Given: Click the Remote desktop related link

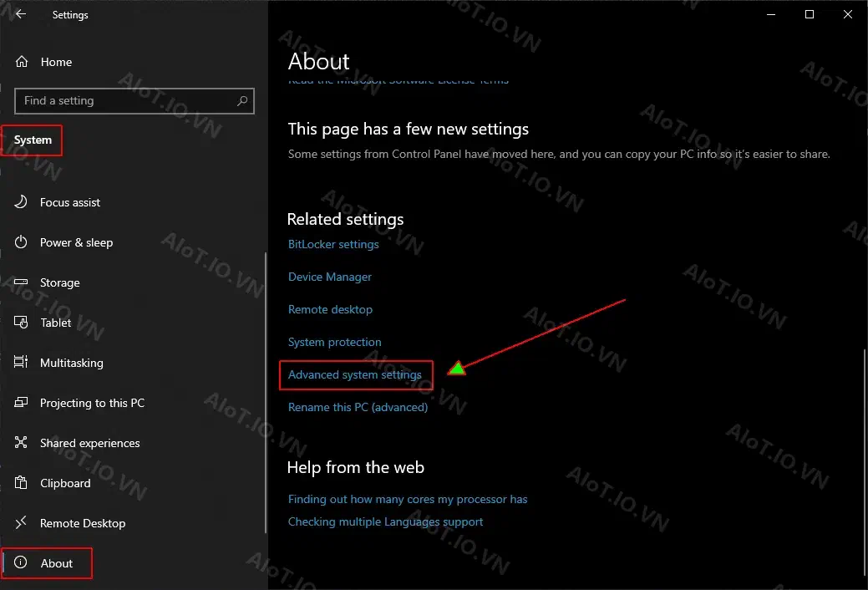Looking at the screenshot, I should tap(330, 310).
